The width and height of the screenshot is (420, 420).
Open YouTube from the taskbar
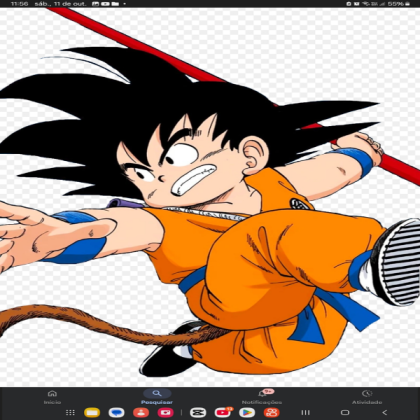click(x=223, y=413)
